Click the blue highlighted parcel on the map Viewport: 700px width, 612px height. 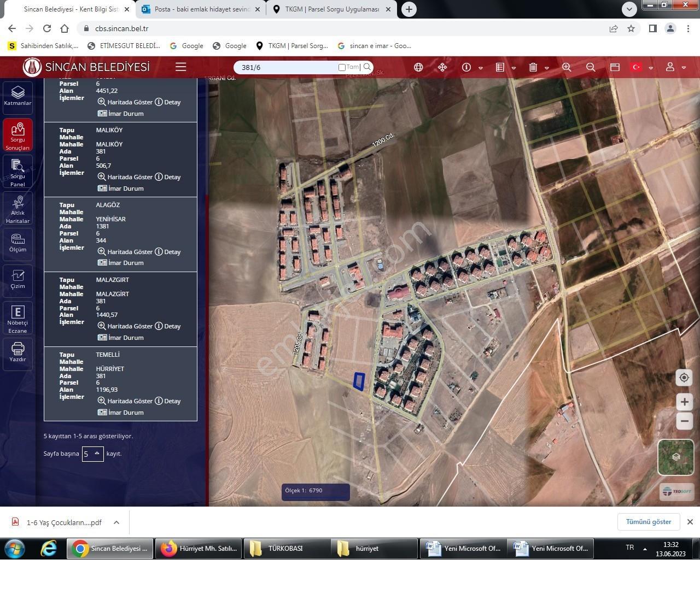(359, 381)
